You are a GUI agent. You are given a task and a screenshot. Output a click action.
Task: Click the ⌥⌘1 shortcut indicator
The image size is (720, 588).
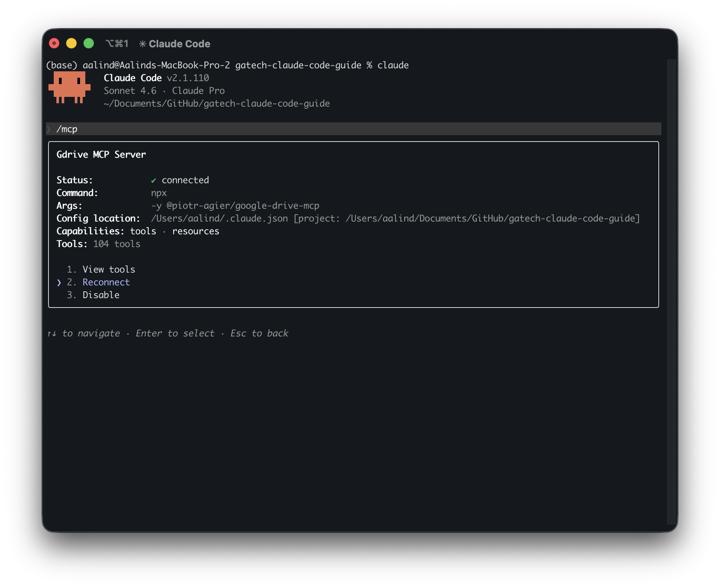coord(117,44)
